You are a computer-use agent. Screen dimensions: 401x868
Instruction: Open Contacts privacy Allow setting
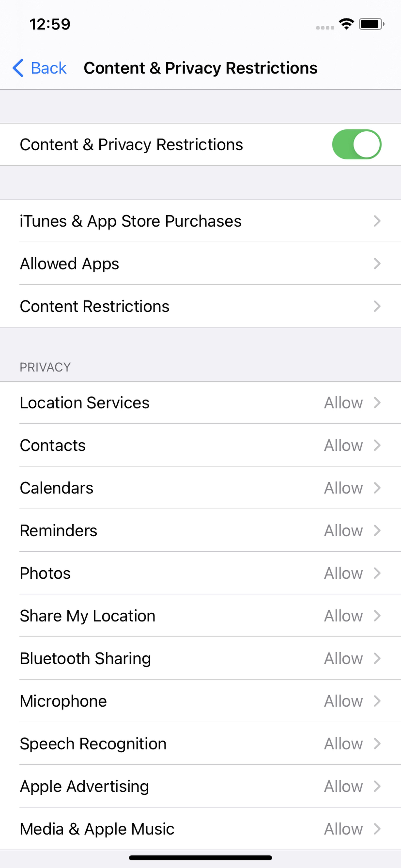200,445
